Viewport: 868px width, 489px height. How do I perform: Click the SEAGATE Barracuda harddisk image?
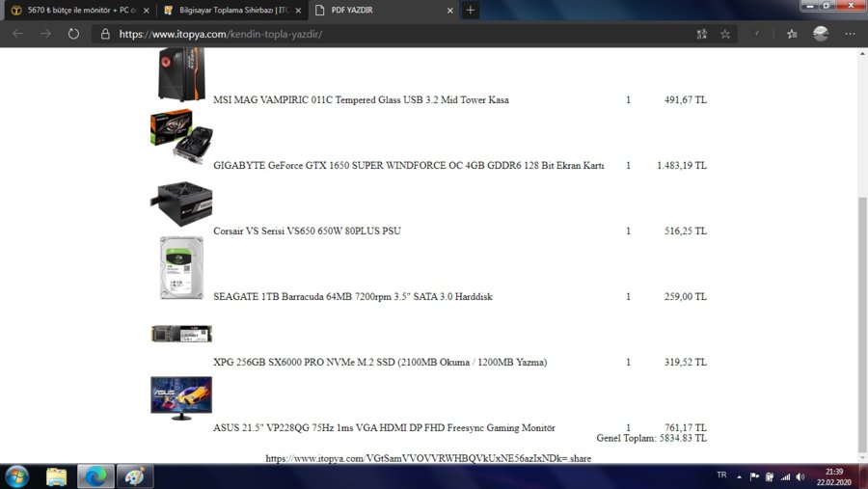pyautogui.click(x=181, y=267)
